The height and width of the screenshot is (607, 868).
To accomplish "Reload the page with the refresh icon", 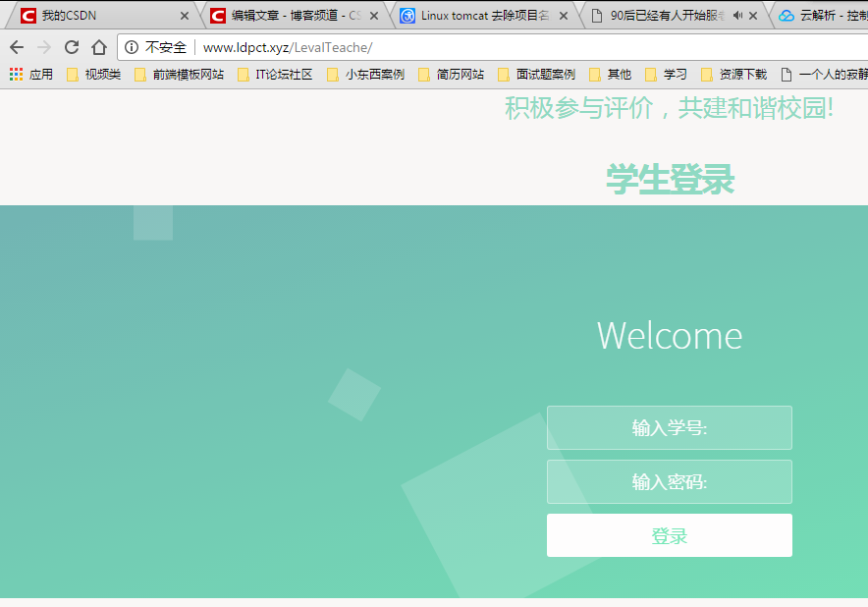I will (71, 46).
